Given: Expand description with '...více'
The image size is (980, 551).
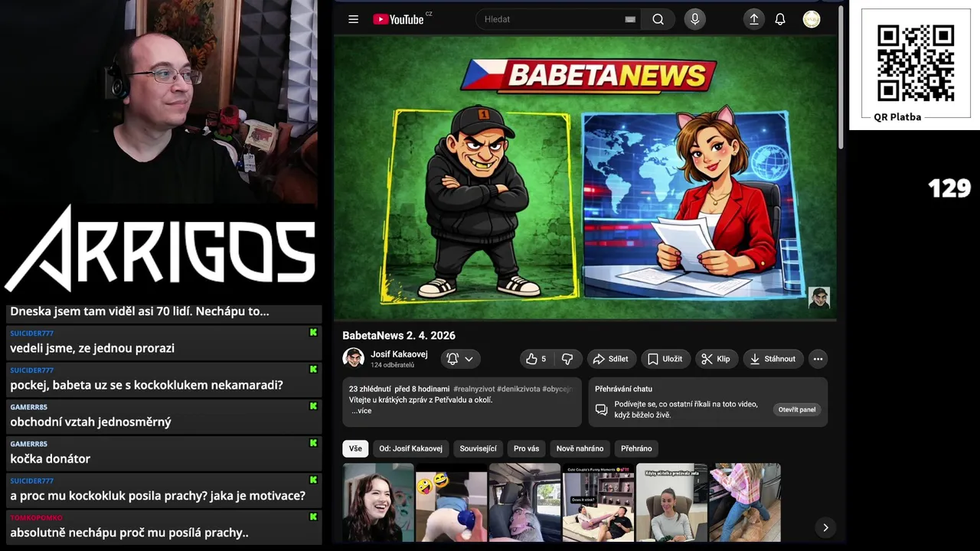Looking at the screenshot, I should [x=361, y=411].
